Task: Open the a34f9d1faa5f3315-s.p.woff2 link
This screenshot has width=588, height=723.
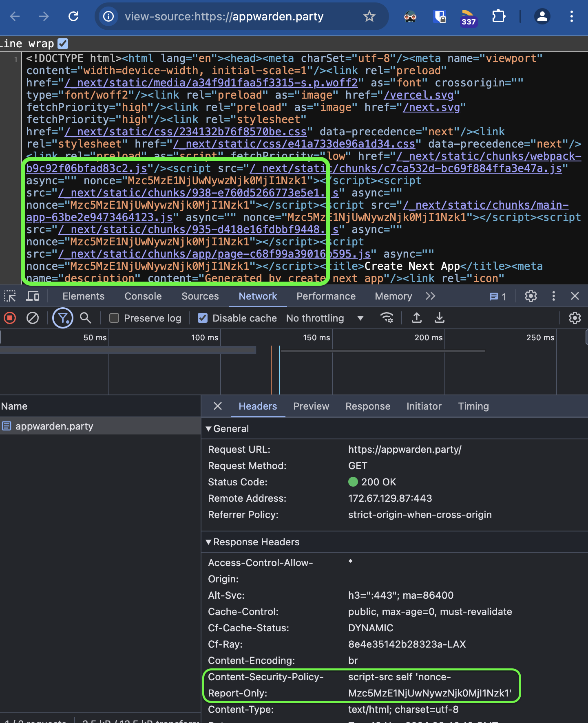Action: 211,83
